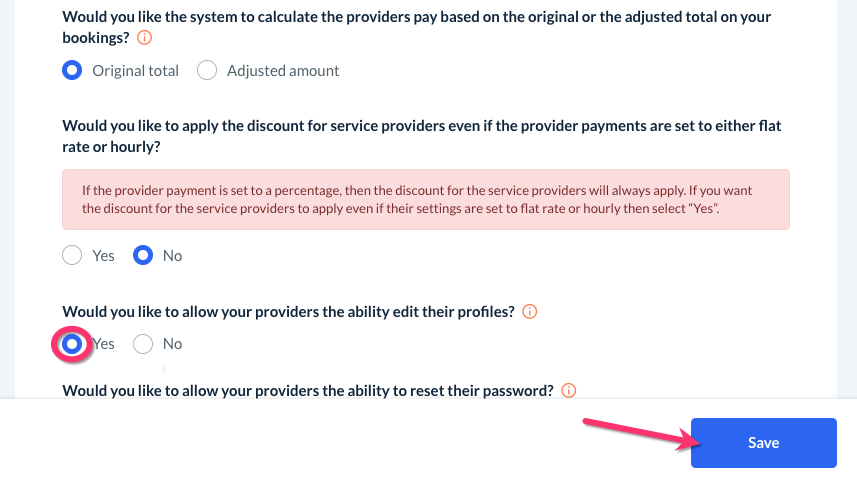Select No for providers editing their profiles
Screen dimensions: 857x481
coord(142,344)
